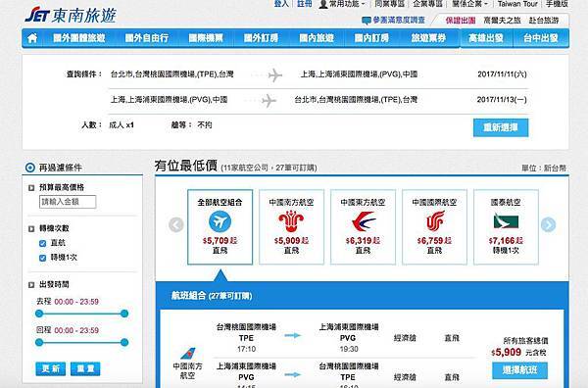Open the 同業專區 link

coord(390,4)
